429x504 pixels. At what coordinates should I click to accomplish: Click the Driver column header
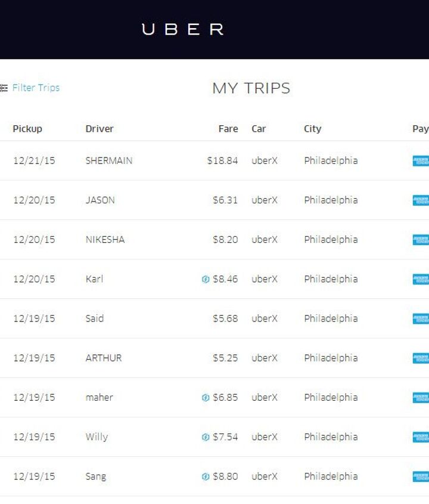click(100, 129)
